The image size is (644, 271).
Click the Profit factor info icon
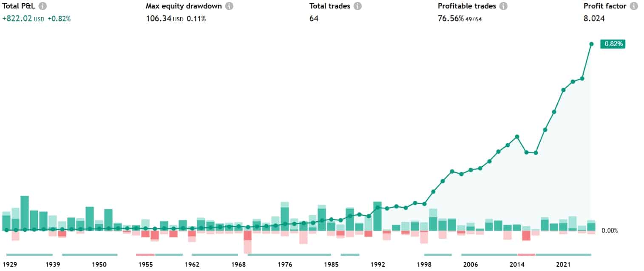tap(634, 6)
